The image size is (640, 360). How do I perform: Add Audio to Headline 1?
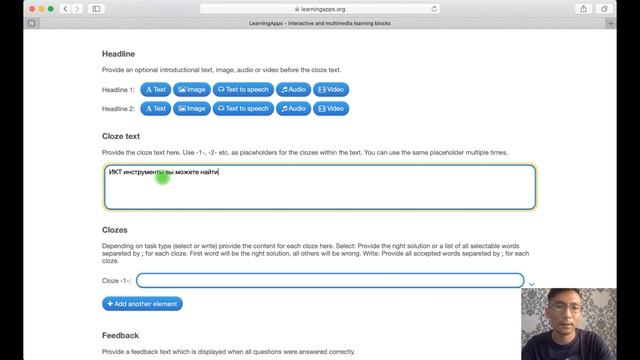click(293, 89)
